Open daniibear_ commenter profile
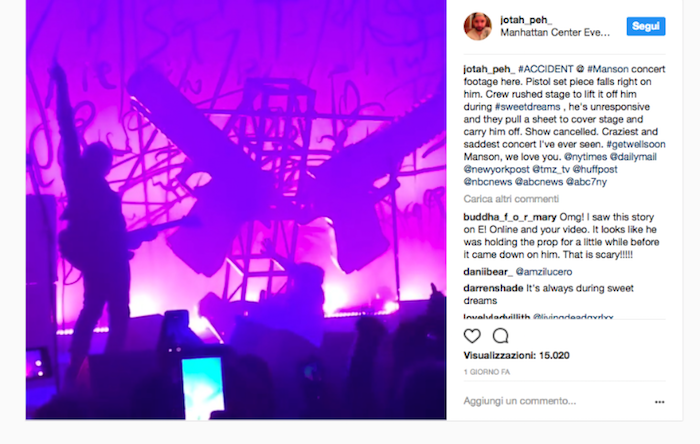The width and height of the screenshot is (700, 444). point(488,272)
